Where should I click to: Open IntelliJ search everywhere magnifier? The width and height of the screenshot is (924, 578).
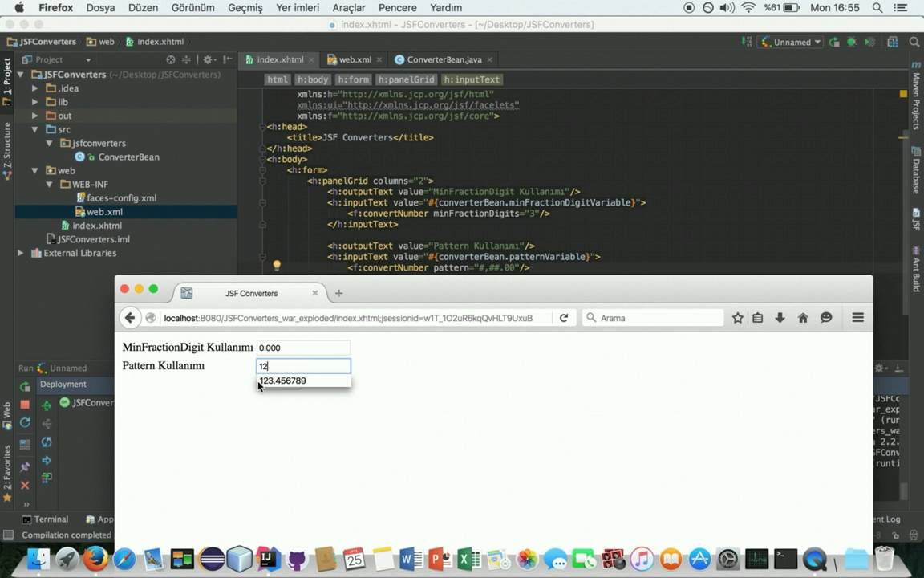914,42
